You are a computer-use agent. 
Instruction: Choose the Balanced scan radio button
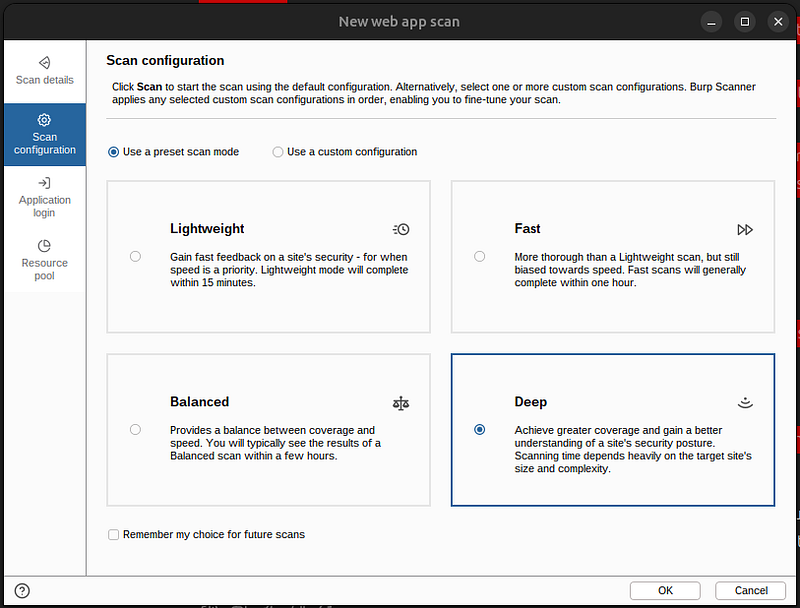coord(135,429)
